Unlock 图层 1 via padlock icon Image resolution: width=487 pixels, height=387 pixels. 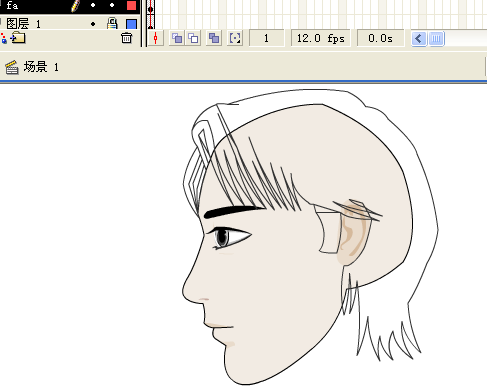(x=112, y=23)
